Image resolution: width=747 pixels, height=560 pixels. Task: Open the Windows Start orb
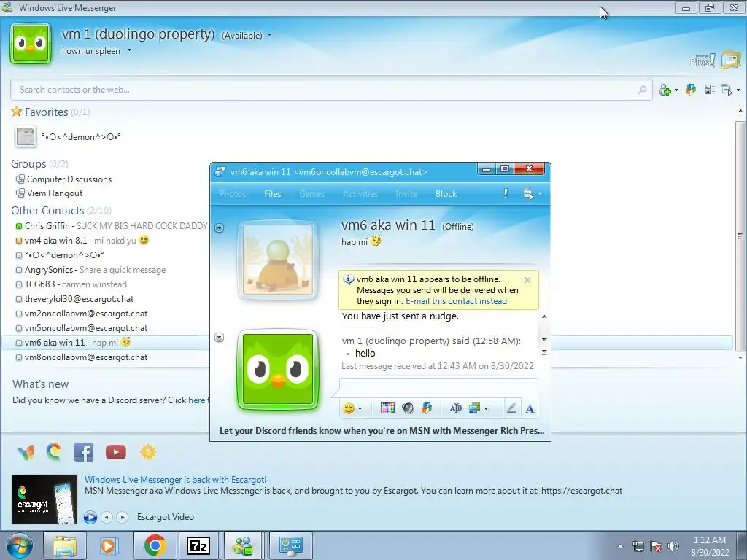point(18,546)
